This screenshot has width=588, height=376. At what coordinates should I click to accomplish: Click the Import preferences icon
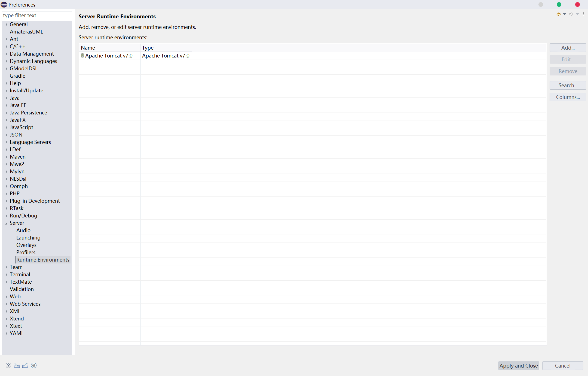click(17, 365)
